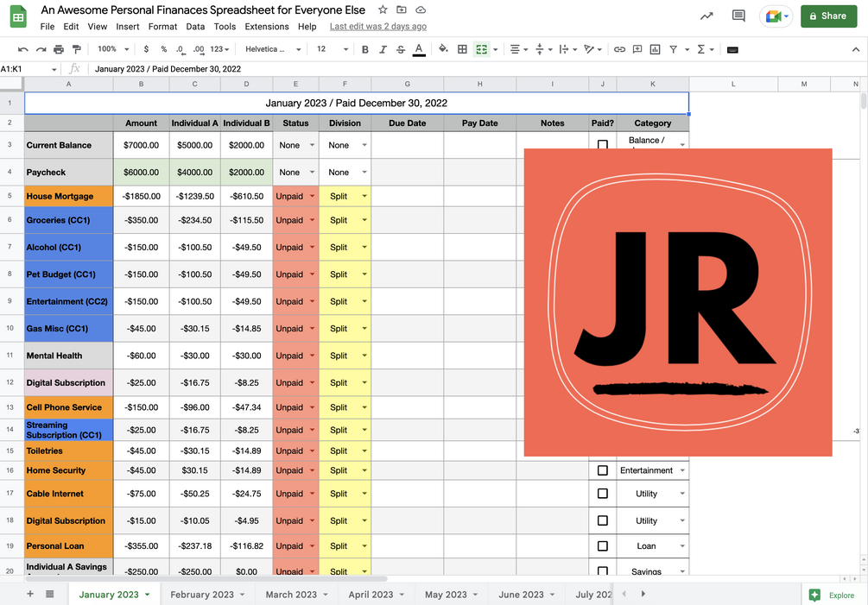Open the Insert menu
The height and width of the screenshot is (605, 868).
[x=127, y=27]
